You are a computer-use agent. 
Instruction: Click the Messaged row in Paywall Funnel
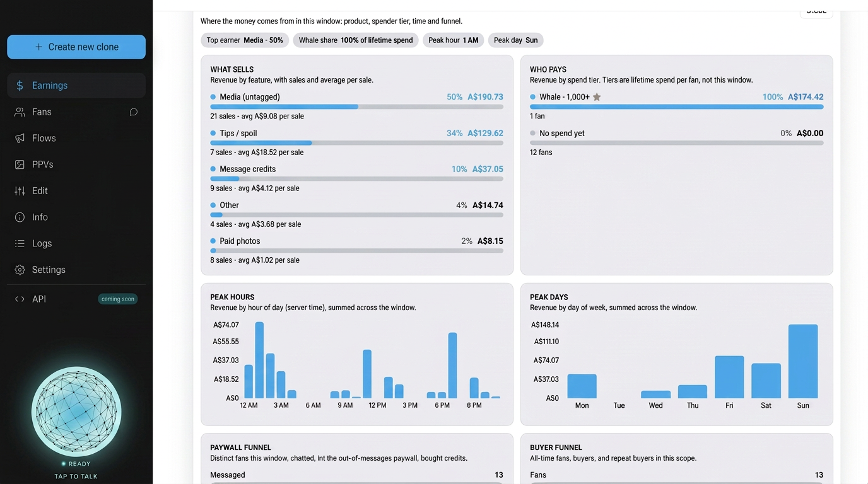click(357, 475)
